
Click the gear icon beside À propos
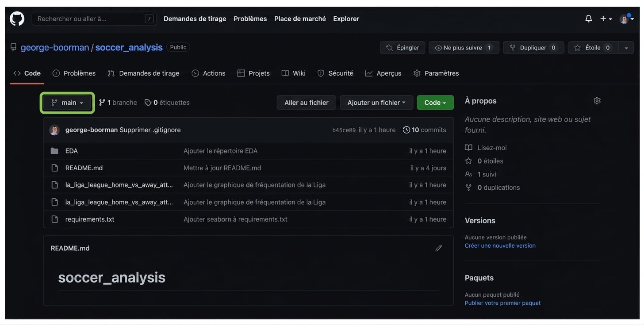click(597, 101)
